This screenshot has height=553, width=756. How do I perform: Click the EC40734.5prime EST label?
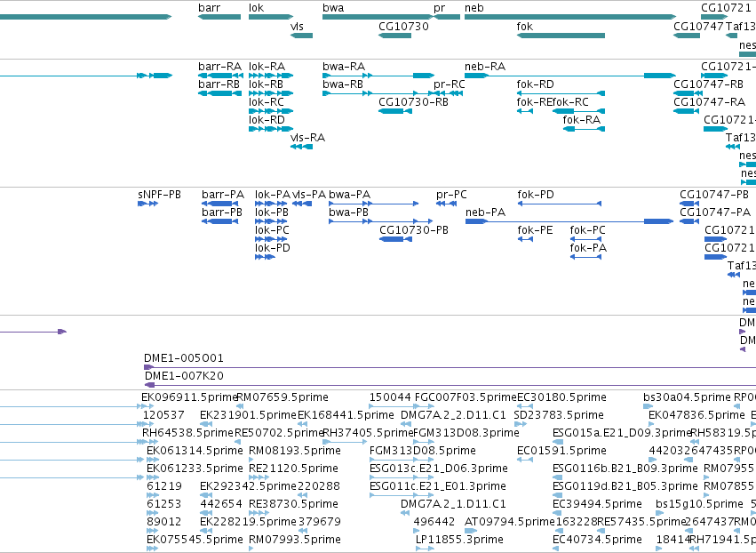597,540
